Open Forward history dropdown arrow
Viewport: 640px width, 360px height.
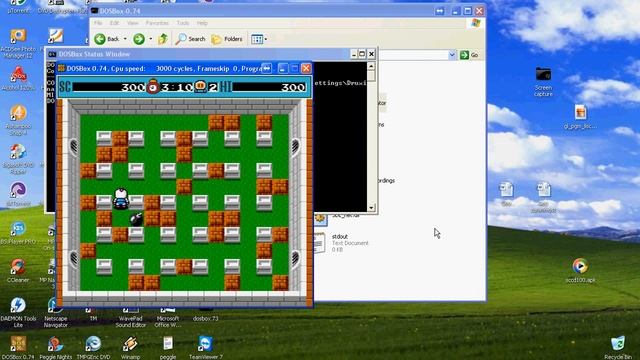151,39
